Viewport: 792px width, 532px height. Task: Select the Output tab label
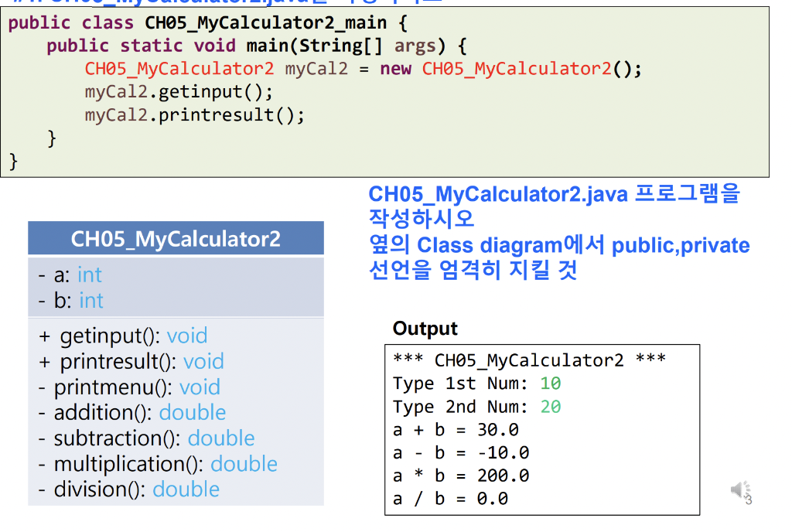point(425,329)
